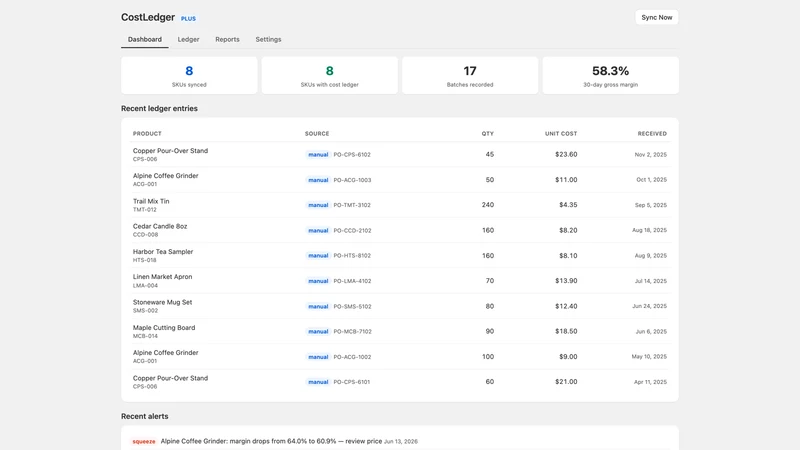The height and width of the screenshot is (450, 800).
Task: Click the SMS-002 SKU code
Action: pos(145,311)
